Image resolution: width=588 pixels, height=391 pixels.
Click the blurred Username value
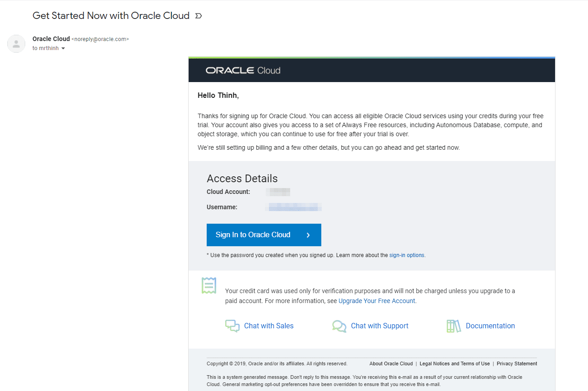click(x=294, y=207)
